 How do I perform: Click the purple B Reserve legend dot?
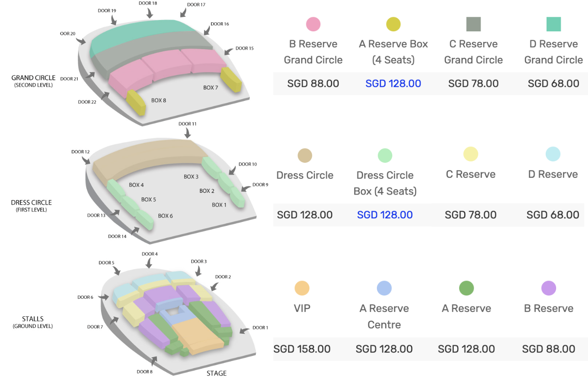(548, 288)
